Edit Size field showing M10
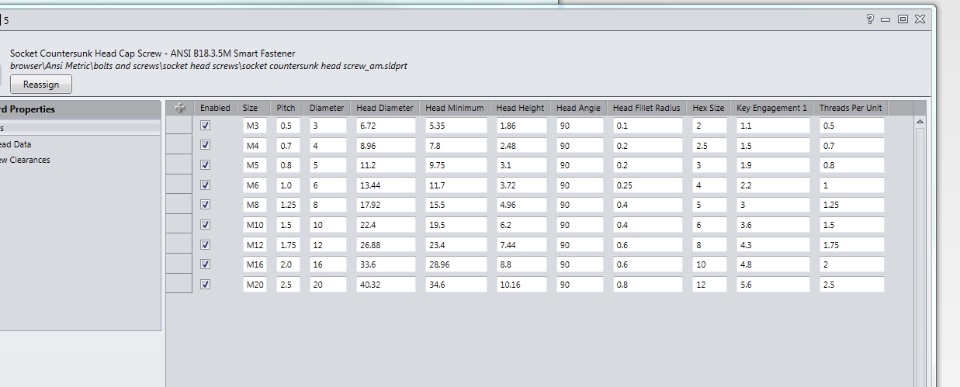 coord(255,225)
